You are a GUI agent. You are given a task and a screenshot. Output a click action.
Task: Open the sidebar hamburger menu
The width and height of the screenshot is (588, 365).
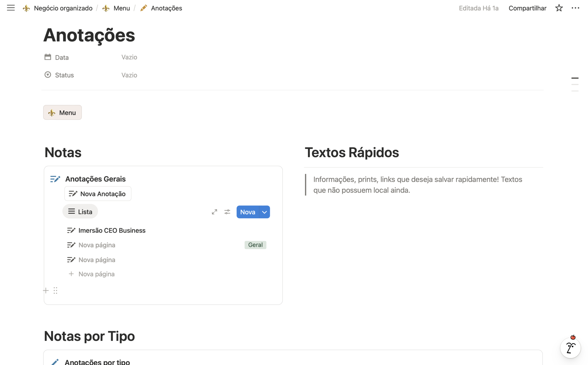pyautogui.click(x=11, y=8)
